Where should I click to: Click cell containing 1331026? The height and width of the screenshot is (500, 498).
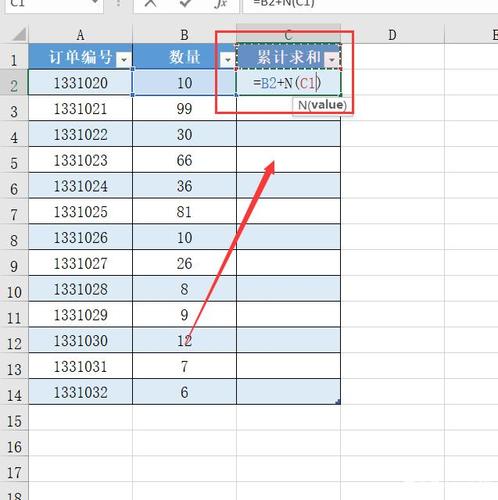[80, 237]
